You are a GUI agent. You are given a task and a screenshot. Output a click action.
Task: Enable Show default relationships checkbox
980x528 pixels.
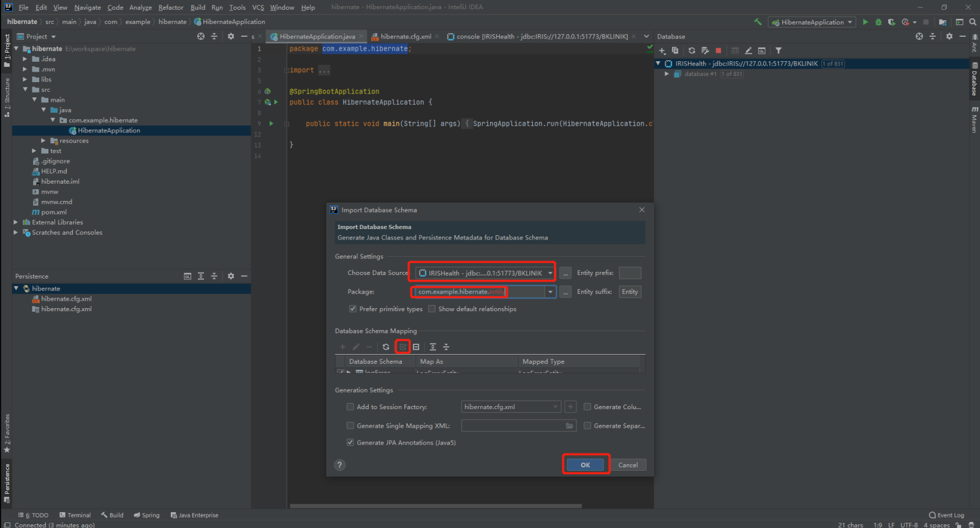click(x=432, y=309)
